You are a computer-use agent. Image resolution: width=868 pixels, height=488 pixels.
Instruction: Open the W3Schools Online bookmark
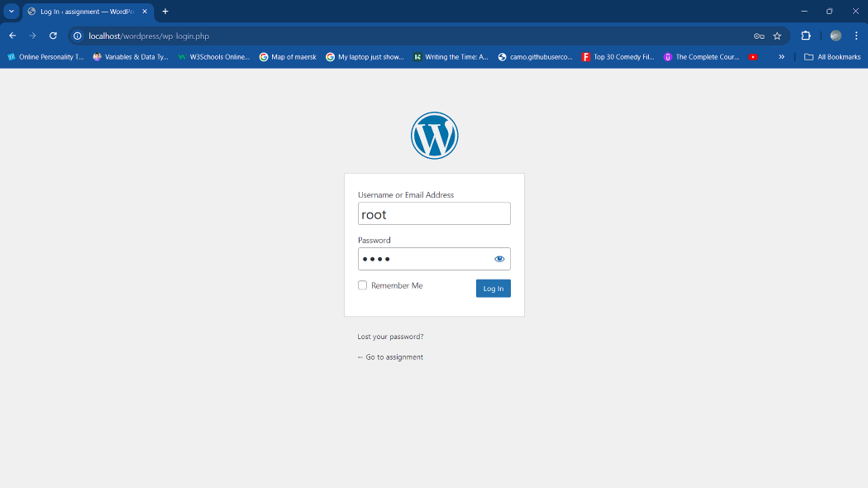pyautogui.click(x=213, y=57)
